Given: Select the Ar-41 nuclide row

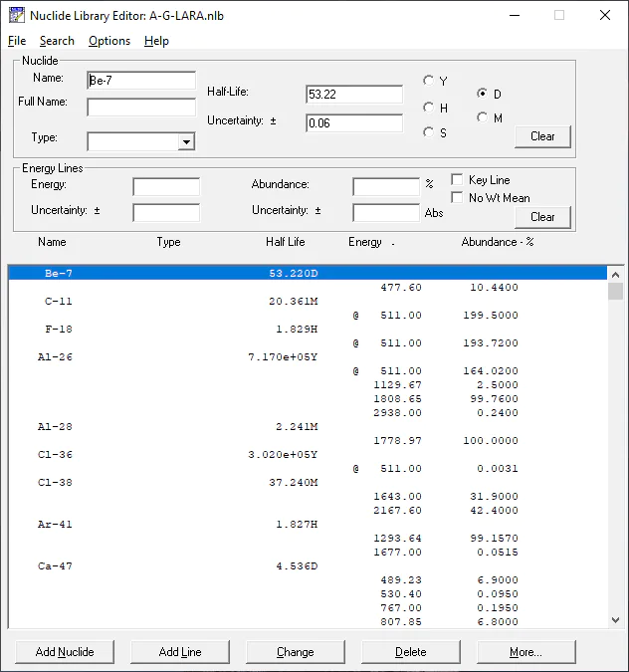Looking at the screenshot, I should (308, 524).
